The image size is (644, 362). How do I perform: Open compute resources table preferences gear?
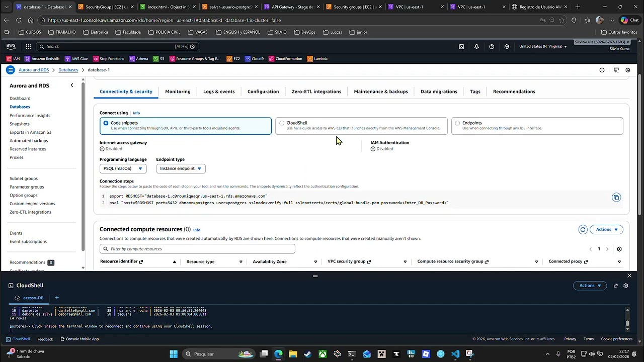point(619,249)
